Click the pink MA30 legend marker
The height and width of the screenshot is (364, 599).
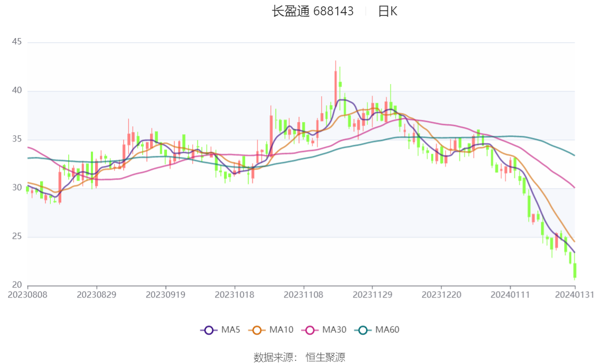click(x=310, y=330)
